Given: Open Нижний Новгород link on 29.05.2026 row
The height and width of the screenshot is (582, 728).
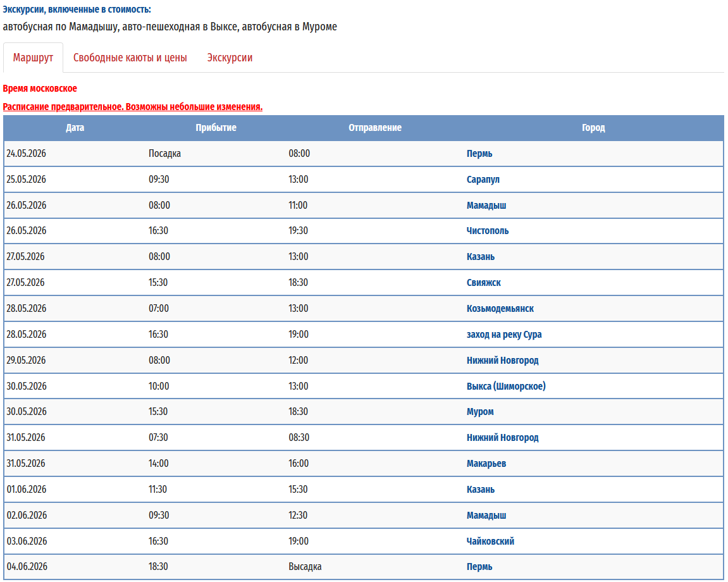Looking at the screenshot, I should 503,361.
